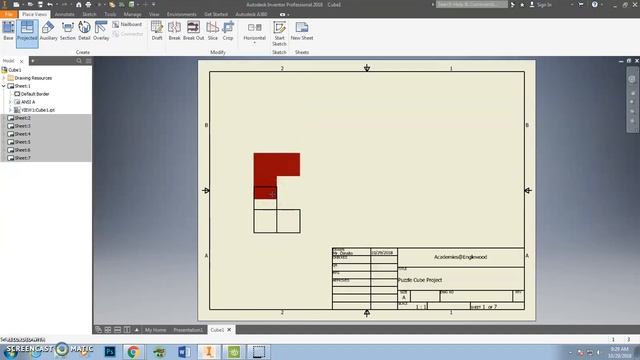
Task: Select Default Border in the browser
Action: pos(35,94)
